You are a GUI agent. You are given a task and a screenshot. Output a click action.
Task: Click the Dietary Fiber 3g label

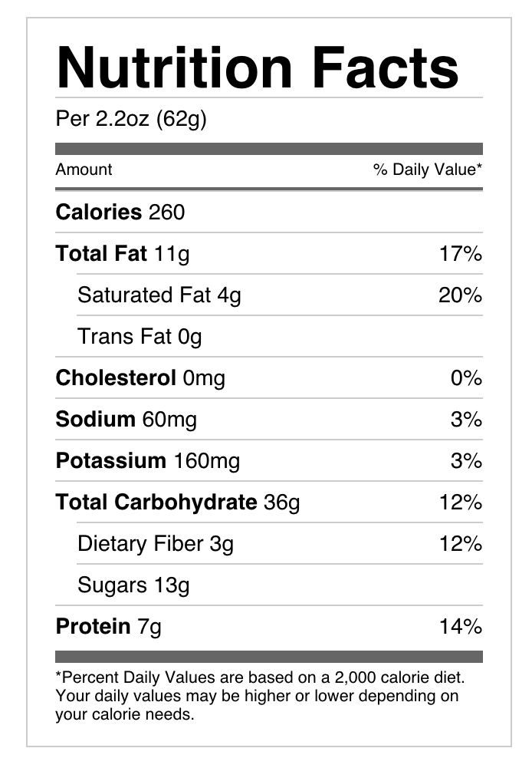pyautogui.click(x=156, y=544)
